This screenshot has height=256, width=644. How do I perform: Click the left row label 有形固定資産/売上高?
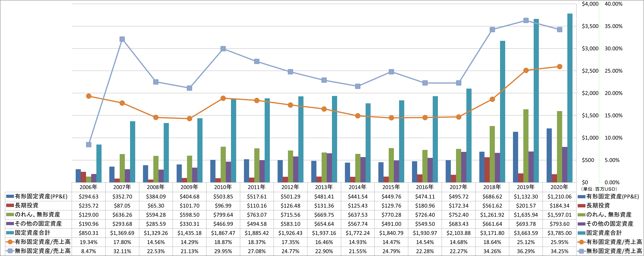(43, 242)
